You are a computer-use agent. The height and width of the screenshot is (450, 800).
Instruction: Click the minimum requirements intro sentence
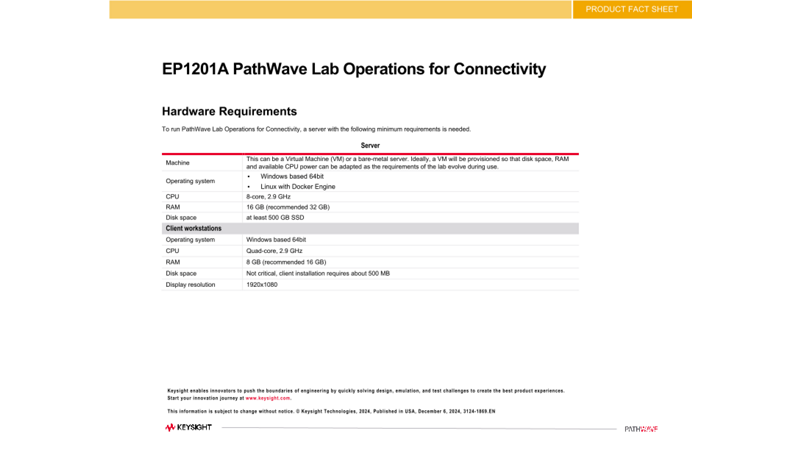tap(316, 129)
